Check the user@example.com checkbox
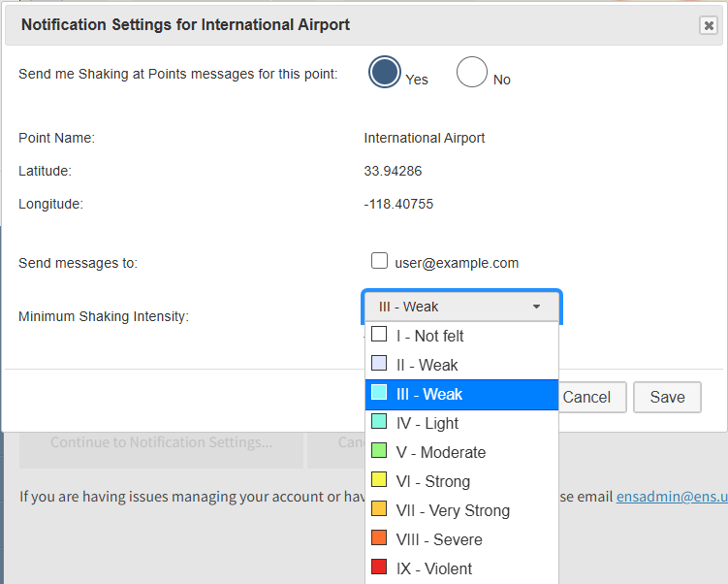Image resolution: width=728 pixels, height=584 pixels. (379, 261)
